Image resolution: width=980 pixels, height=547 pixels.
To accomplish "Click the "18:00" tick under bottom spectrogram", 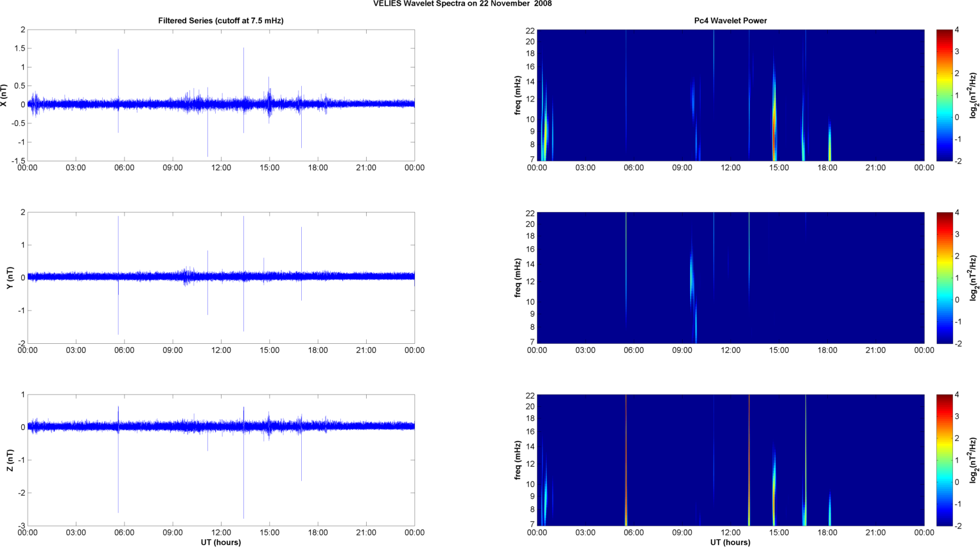I will pyautogui.click(x=827, y=532).
